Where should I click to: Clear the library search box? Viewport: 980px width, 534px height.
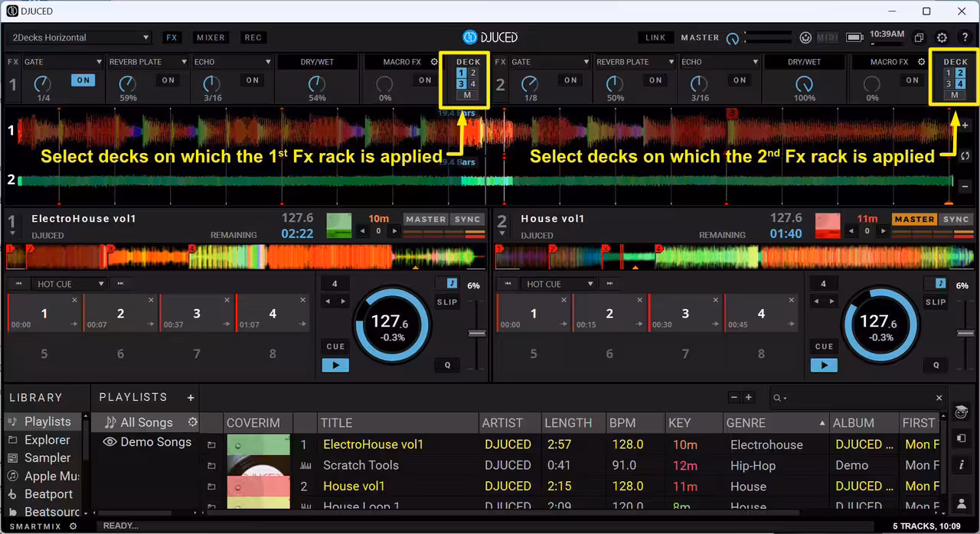point(940,398)
